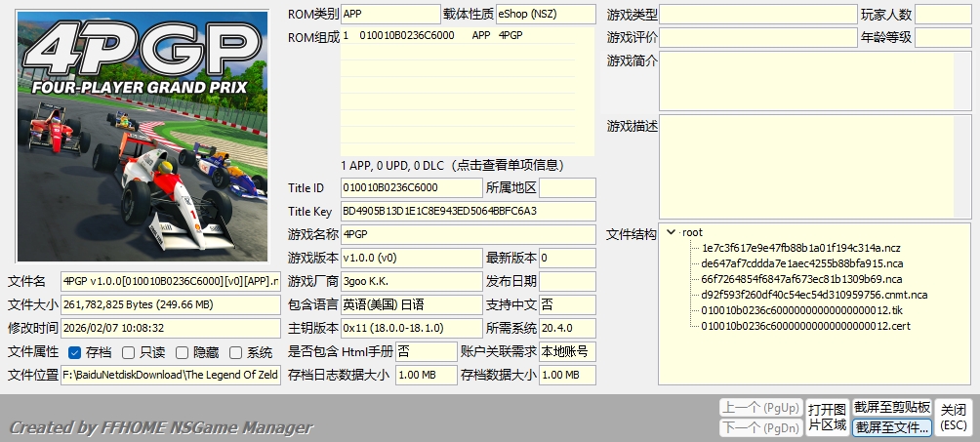The height and width of the screenshot is (442, 980).
Task: Select the cnmt.nca file entry
Action: coord(814,295)
